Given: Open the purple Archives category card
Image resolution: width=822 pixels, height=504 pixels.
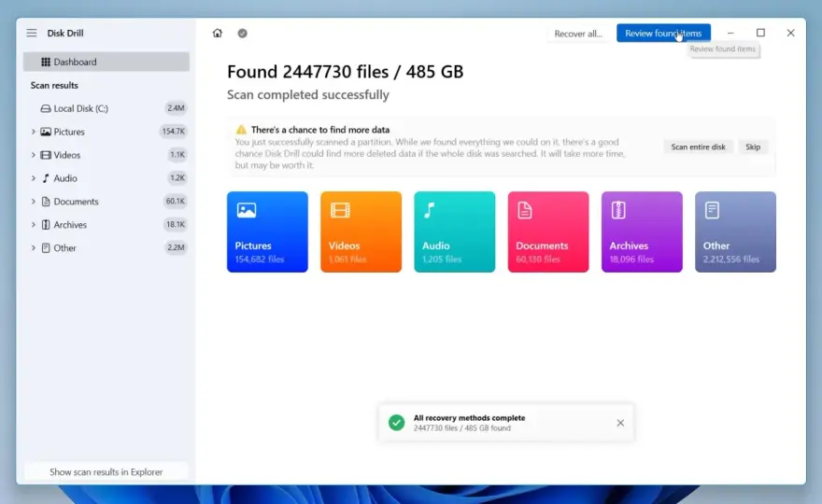Looking at the screenshot, I should pos(642,231).
